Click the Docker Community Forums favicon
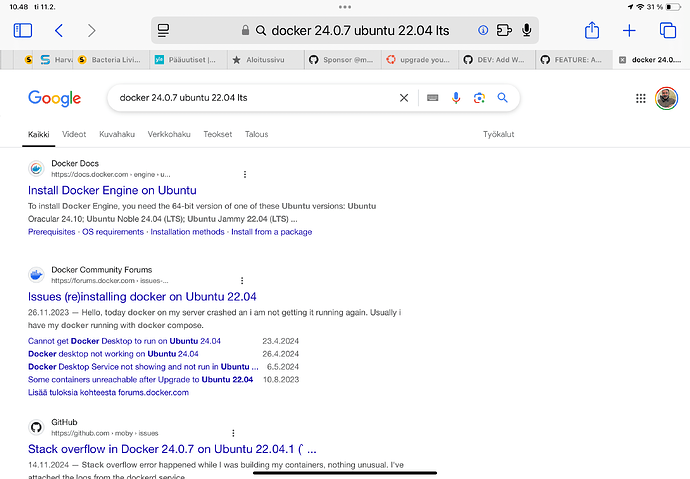Viewport: 690px width, 479px height. [x=36, y=275]
